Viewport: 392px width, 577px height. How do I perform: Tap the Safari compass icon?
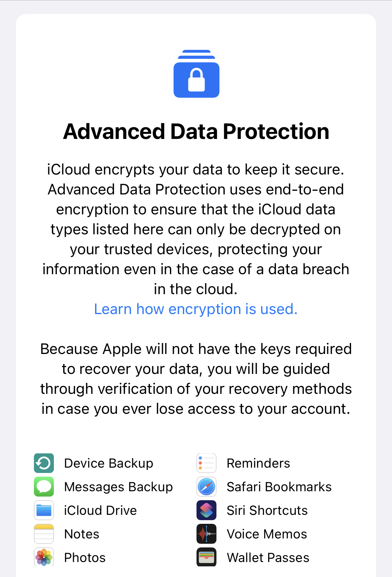coord(206,487)
